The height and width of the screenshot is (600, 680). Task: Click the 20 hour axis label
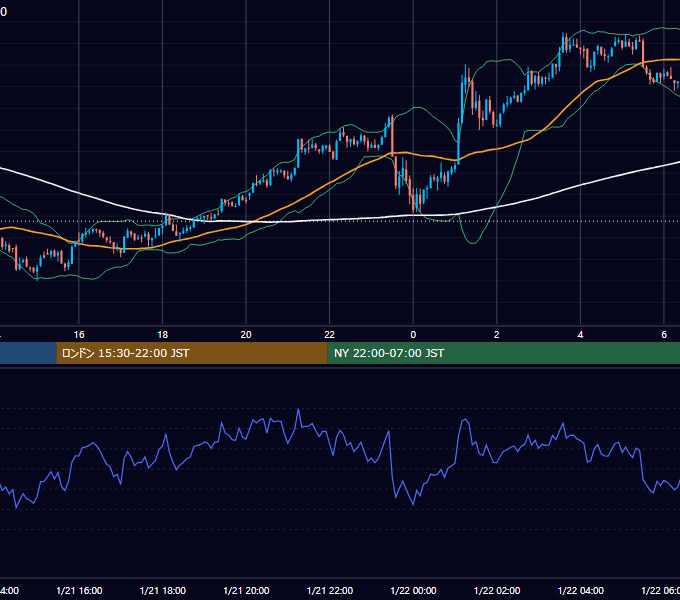[x=246, y=335]
